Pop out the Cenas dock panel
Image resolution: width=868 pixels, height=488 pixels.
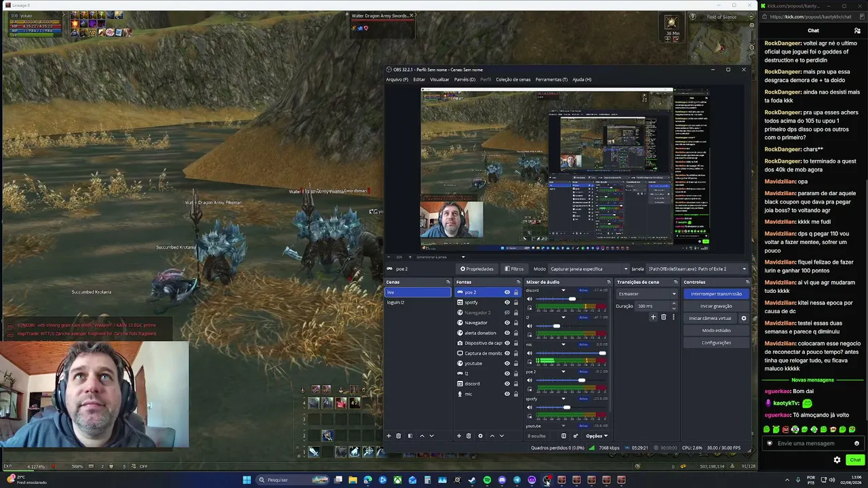click(x=448, y=282)
